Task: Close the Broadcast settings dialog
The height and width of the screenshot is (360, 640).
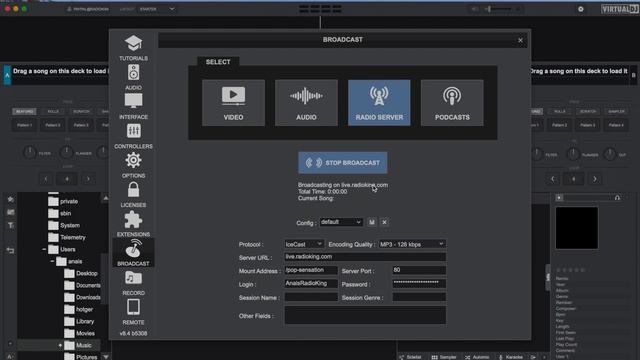Action: pyautogui.click(x=520, y=40)
